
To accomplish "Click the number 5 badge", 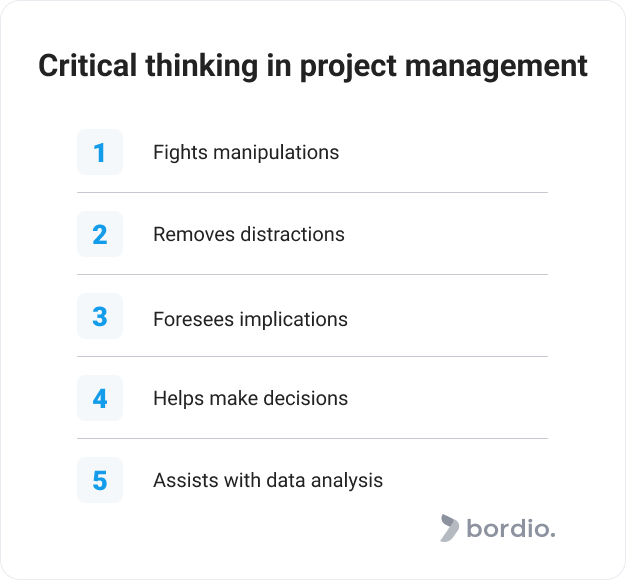I will click(x=100, y=480).
